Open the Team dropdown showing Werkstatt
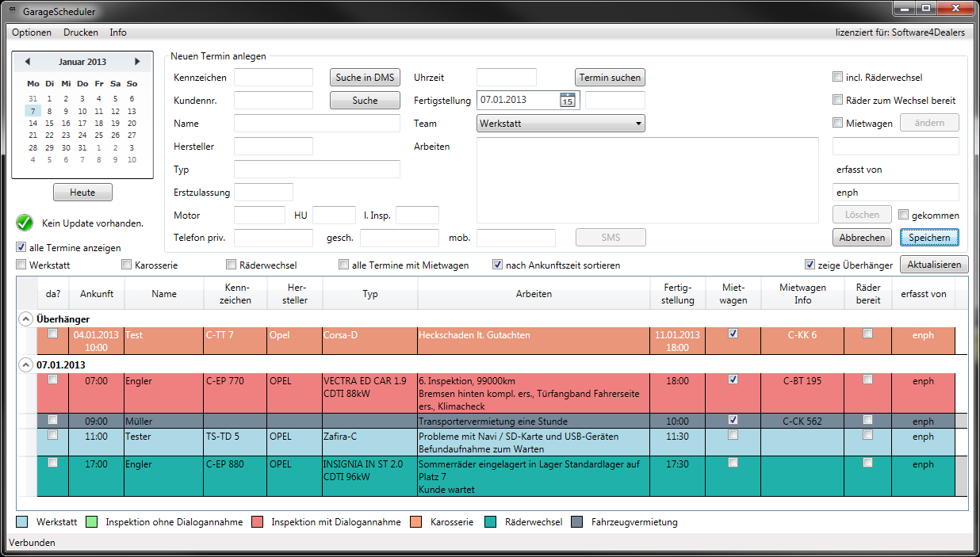Image resolution: width=980 pixels, height=557 pixels. pyautogui.click(x=561, y=124)
